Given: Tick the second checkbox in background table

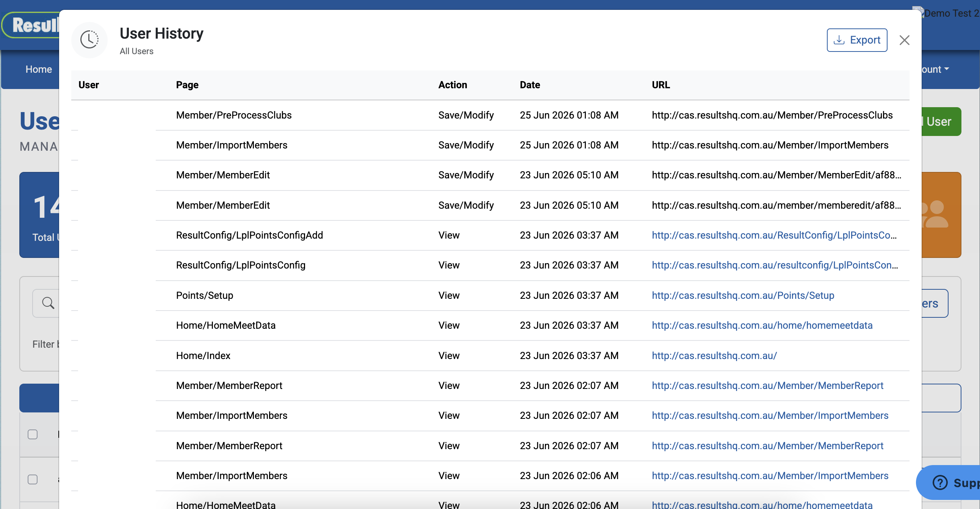Looking at the screenshot, I should point(33,479).
